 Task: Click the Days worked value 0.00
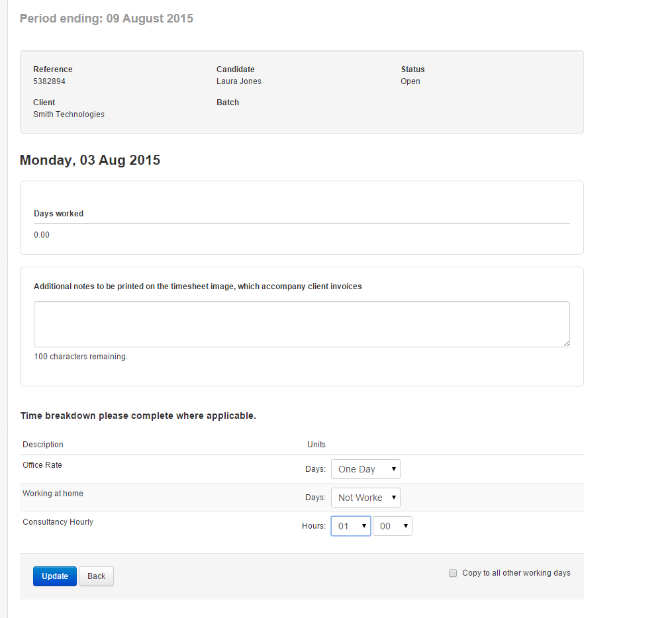pyautogui.click(x=42, y=235)
